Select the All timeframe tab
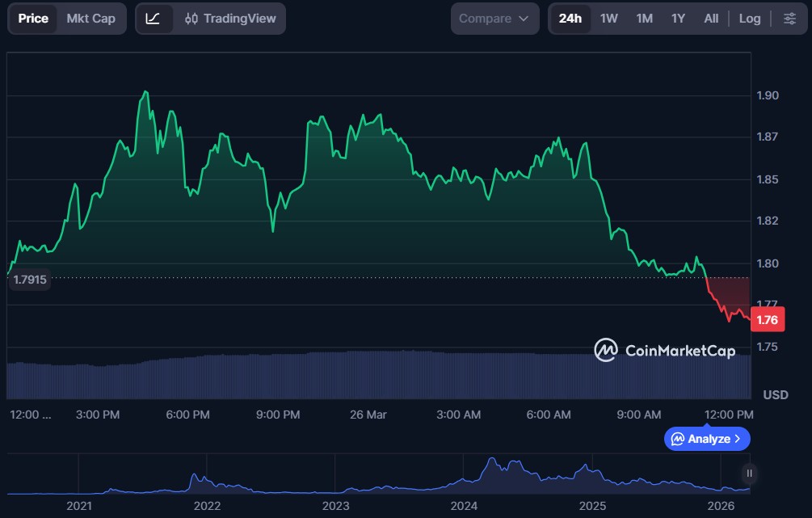Screen dimensions: 812x518 click(x=710, y=18)
